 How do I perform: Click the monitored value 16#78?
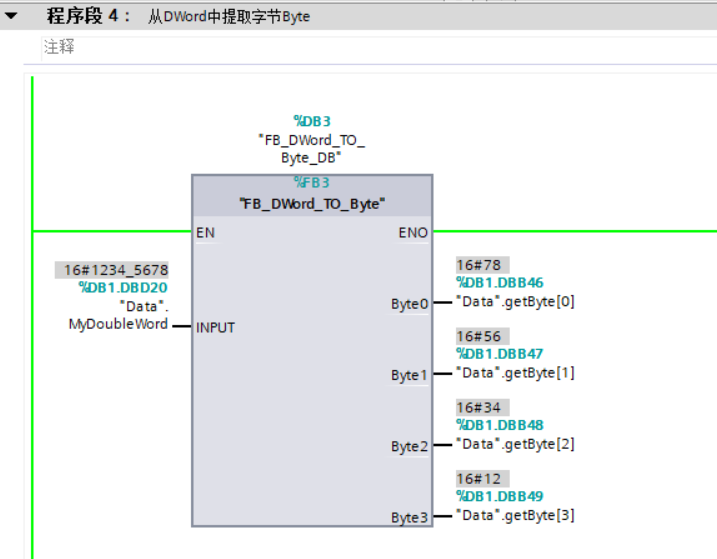tap(482, 265)
